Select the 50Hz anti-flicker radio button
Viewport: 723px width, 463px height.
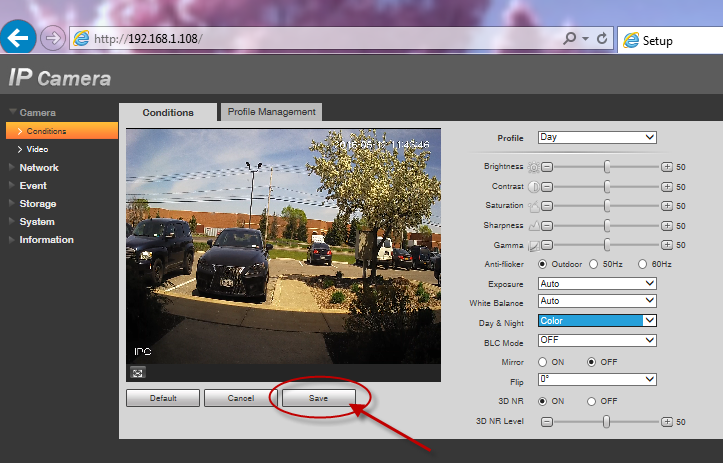593,264
